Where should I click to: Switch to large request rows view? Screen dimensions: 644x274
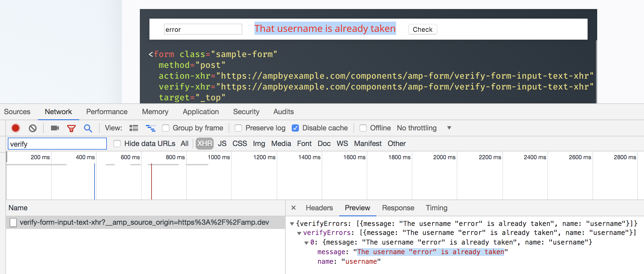134,128
